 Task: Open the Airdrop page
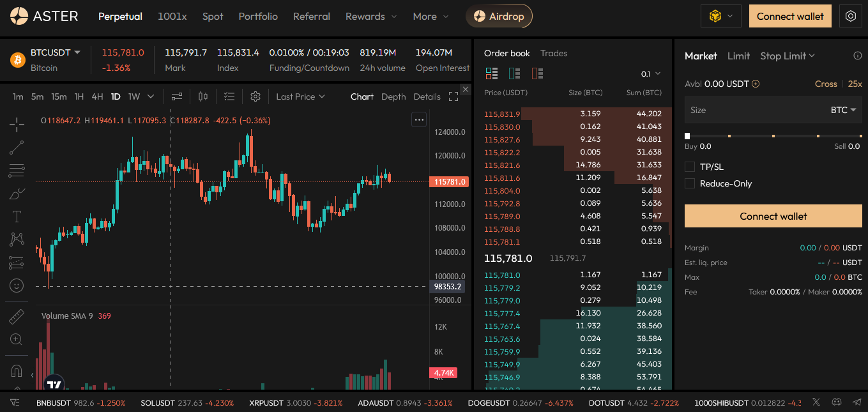[499, 16]
